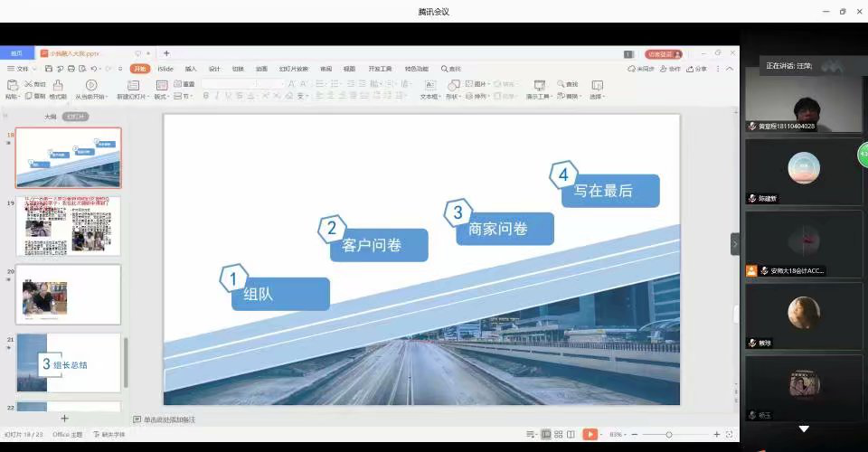Collapse the participant panel using side chevron

(x=734, y=244)
